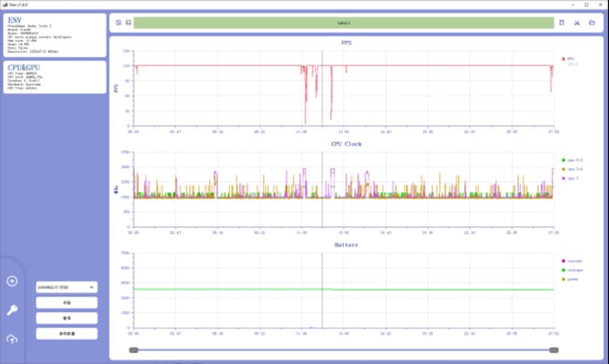Toggle the purple current legend in Battery chart
Viewport: 609px width, 364px height.
pyautogui.click(x=572, y=261)
